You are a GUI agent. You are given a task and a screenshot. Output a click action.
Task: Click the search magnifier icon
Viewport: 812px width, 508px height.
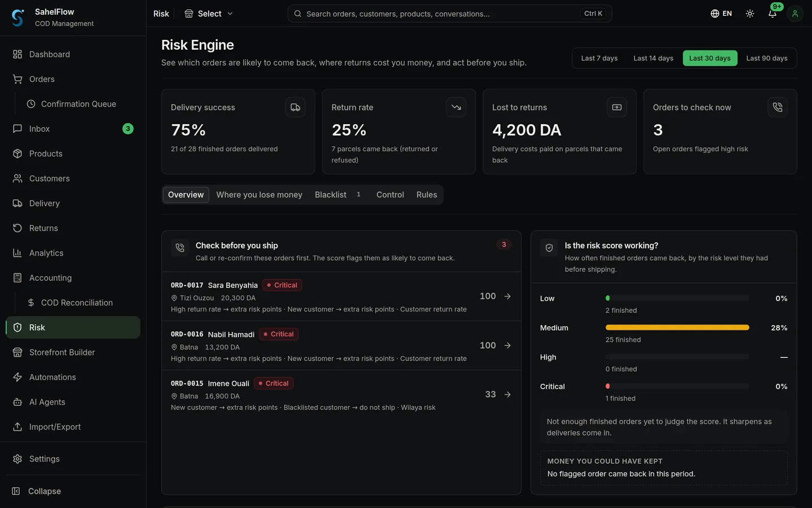point(298,14)
